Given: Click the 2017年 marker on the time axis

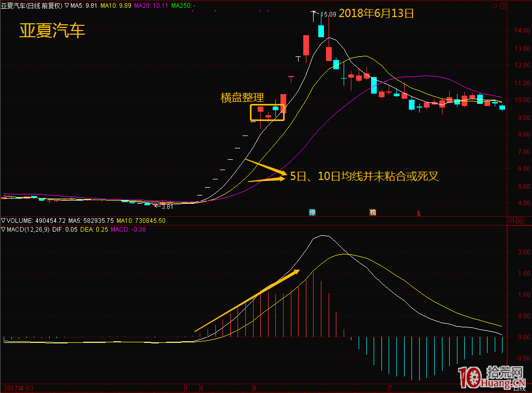Looking at the screenshot, I should (14, 388).
